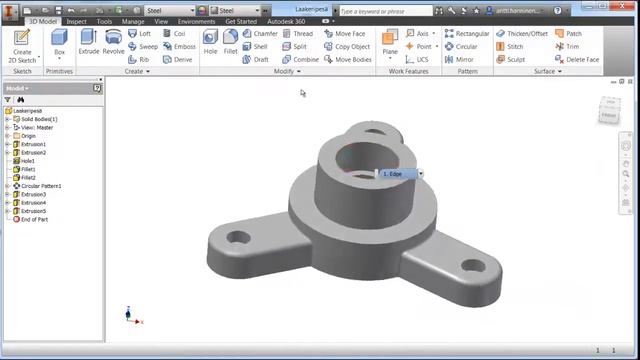This screenshot has width=640, height=360.
Task: Pick the Emboss tool
Action: point(179,47)
